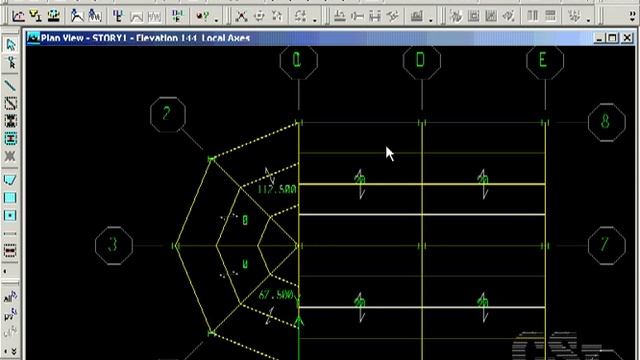The width and height of the screenshot is (640, 360).
Task: Click the Show Deformed Shape icon
Action: point(77,16)
